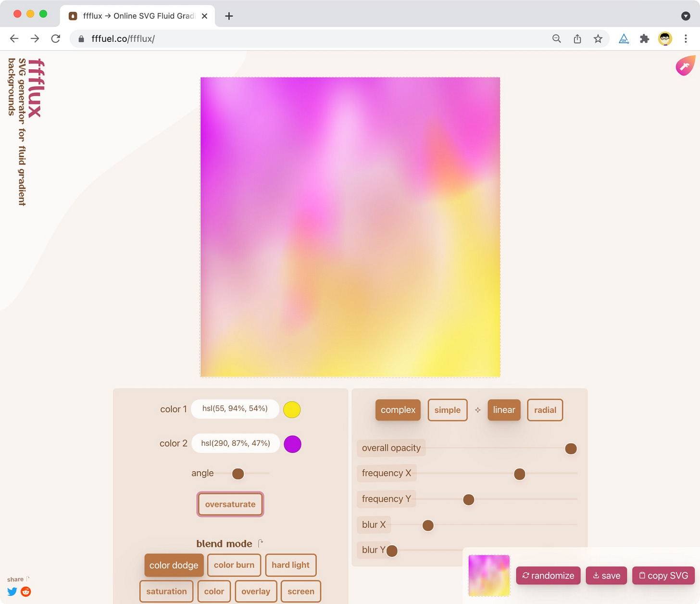Choose the radial gradient type
Screen dimensions: 700x604
point(545,410)
